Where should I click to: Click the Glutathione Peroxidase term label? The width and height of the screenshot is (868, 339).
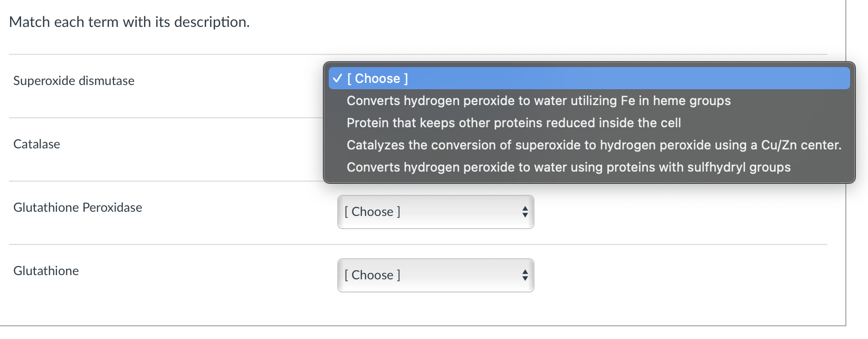click(77, 207)
